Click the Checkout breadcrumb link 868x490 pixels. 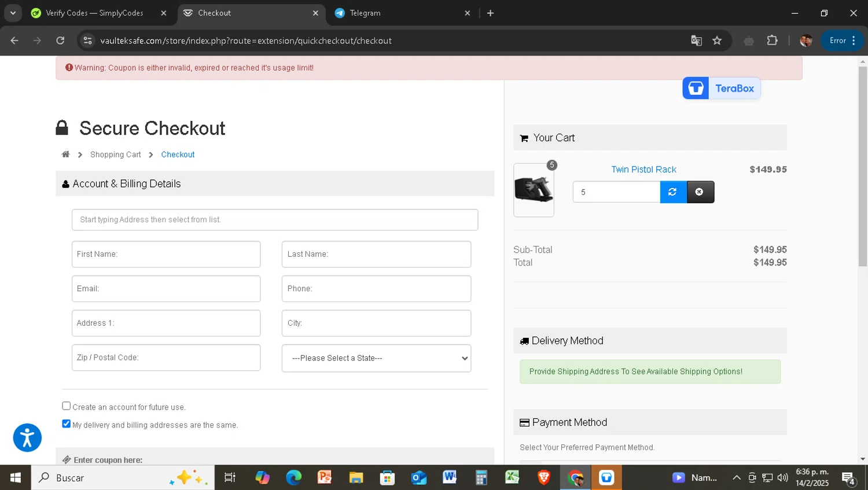[178, 154]
